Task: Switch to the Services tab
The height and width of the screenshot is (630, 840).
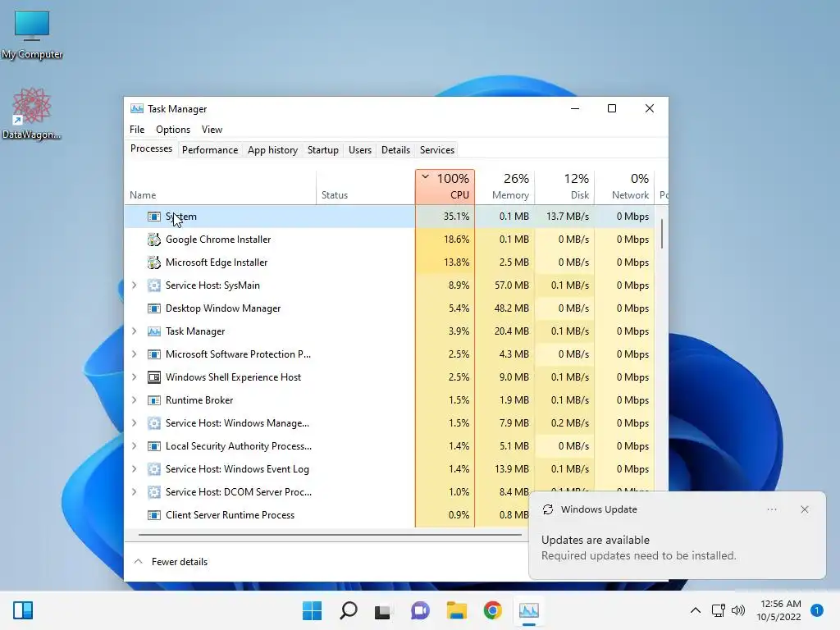Action: coord(437,150)
